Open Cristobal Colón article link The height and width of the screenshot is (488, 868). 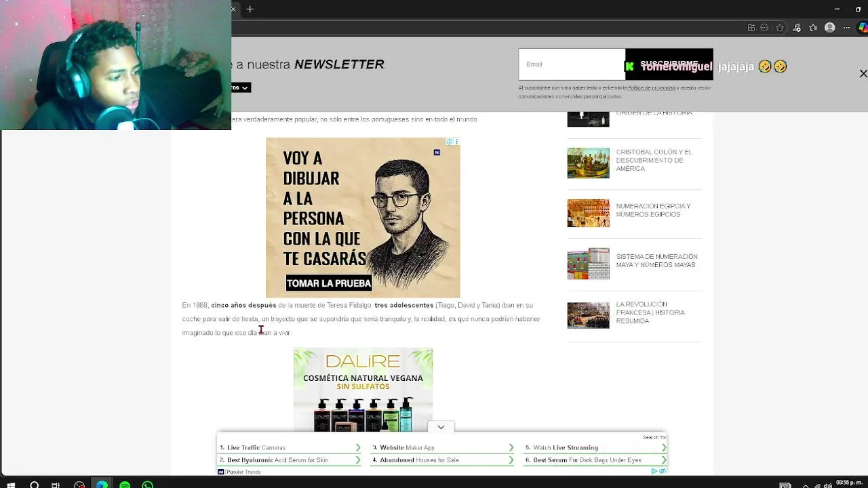coord(654,160)
